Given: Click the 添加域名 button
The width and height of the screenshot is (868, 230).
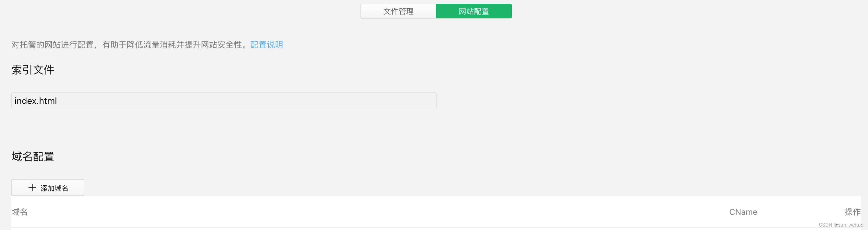Looking at the screenshot, I should point(48,188).
